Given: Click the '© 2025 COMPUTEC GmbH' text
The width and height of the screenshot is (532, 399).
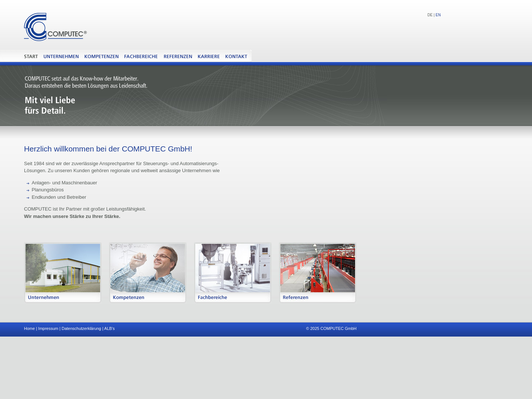Looking at the screenshot, I should point(331,328).
